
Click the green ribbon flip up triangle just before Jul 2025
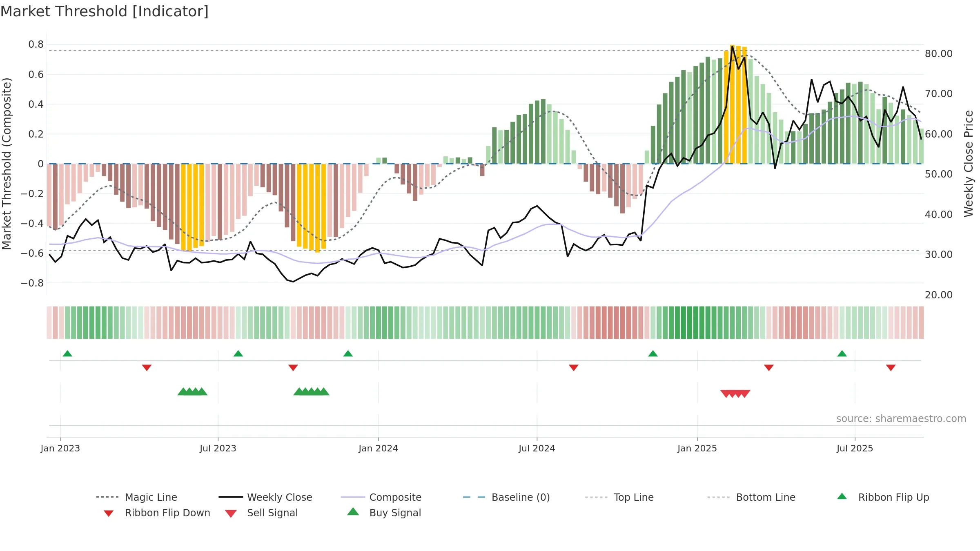(x=842, y=353)
